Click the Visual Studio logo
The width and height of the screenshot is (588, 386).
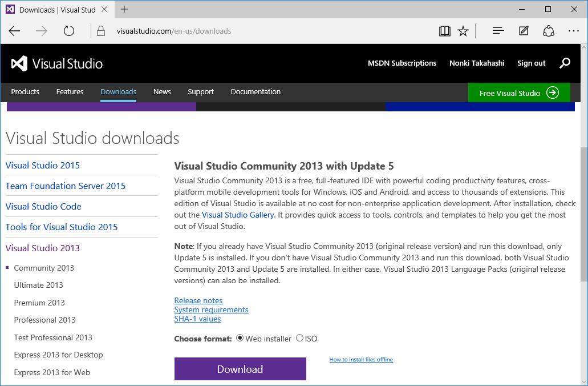tap(57, 63)
